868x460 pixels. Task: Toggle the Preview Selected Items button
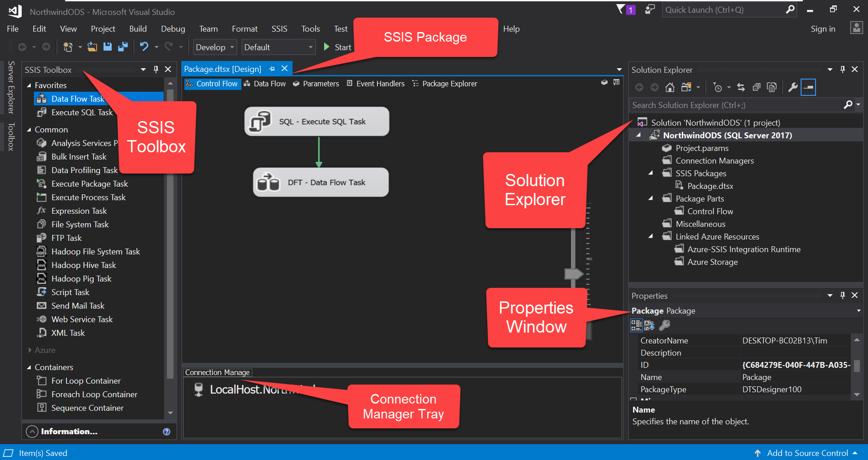808,87
